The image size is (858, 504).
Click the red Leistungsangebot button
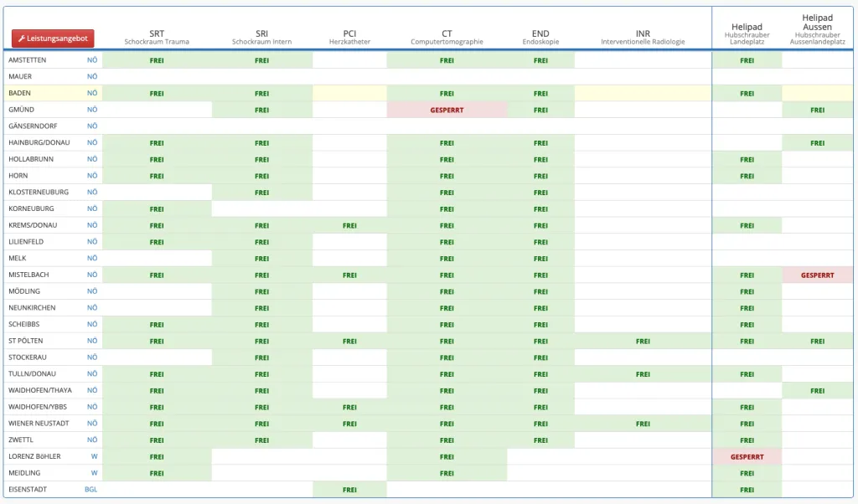click(x=53, y=39)
